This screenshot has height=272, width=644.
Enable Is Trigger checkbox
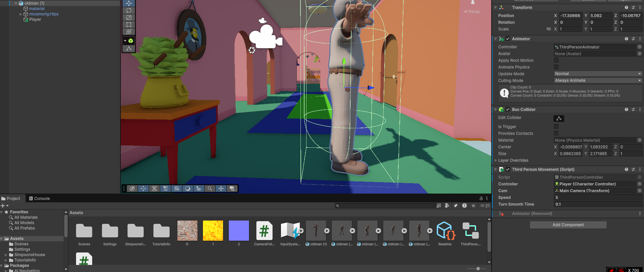(556, 127)
